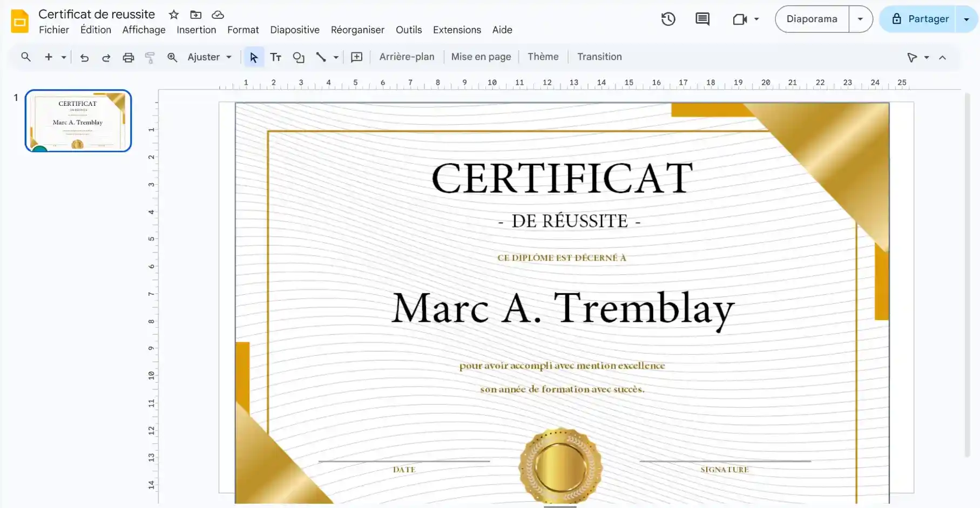The height and width of the screenshot is (508, 980).
Task: Select the gold seal medal image
Action: tap(560, 466)
